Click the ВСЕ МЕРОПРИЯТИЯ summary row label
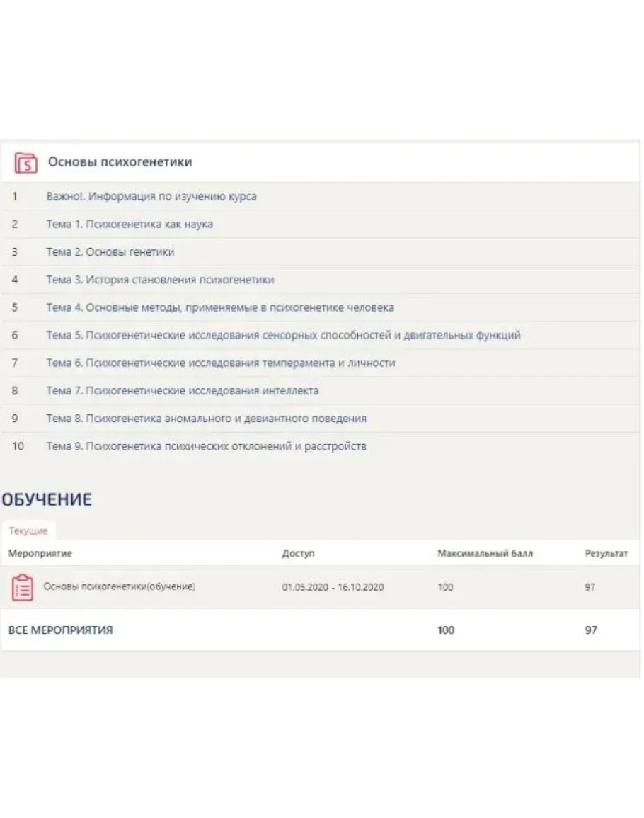 (61, 630)
